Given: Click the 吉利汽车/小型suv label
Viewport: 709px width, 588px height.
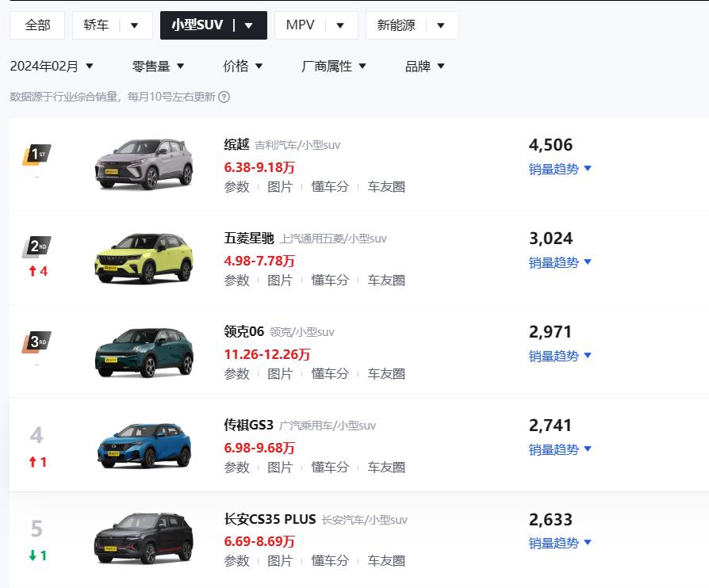Looking at the screenshot, I should [297, 145].
